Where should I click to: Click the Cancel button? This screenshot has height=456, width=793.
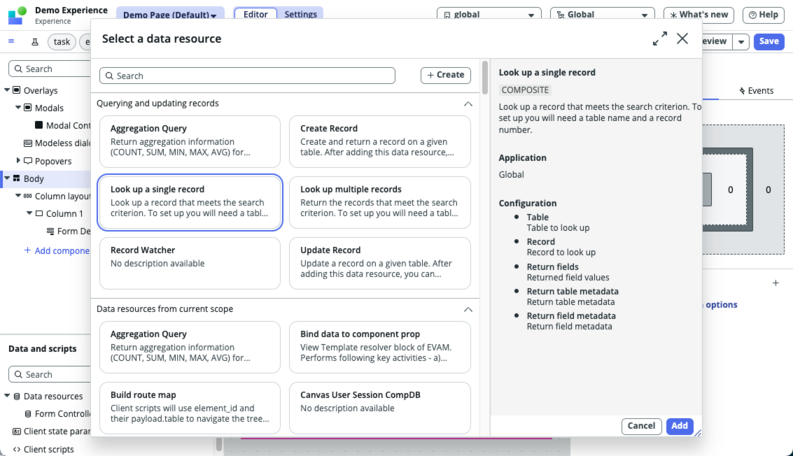coord(641,426)
